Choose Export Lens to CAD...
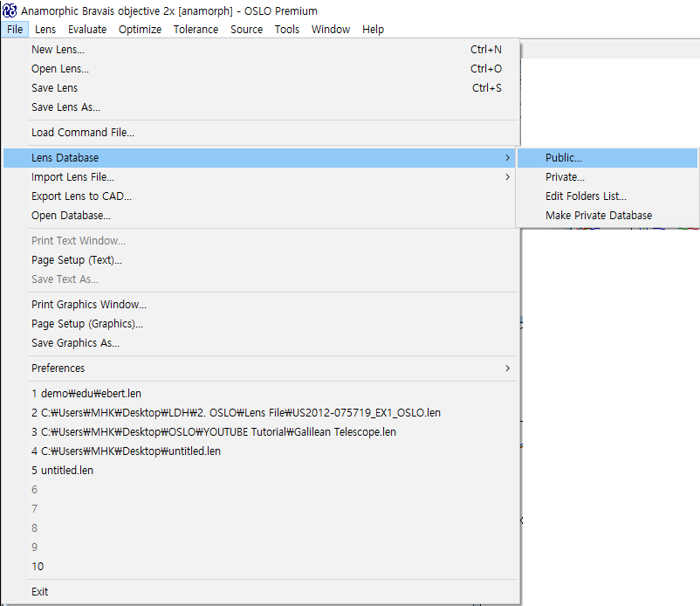The image size is (700, 606). click(x=259, y=196)
